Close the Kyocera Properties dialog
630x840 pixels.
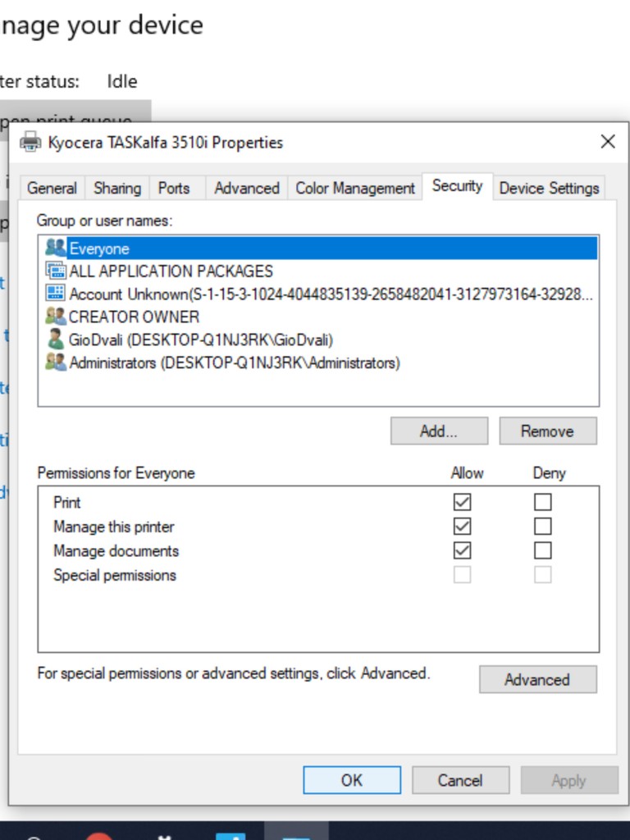coord(608,142)
